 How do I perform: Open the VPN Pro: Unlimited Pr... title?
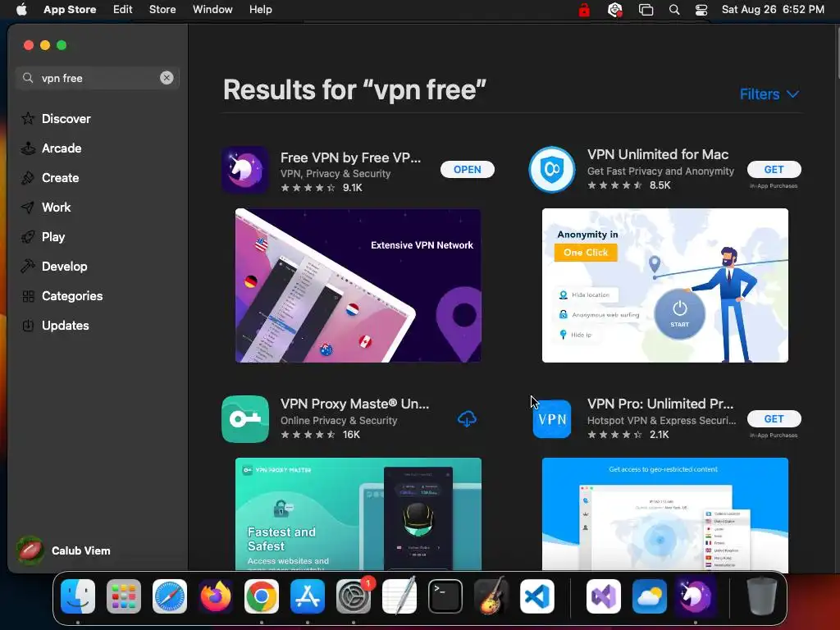point(660,404)
